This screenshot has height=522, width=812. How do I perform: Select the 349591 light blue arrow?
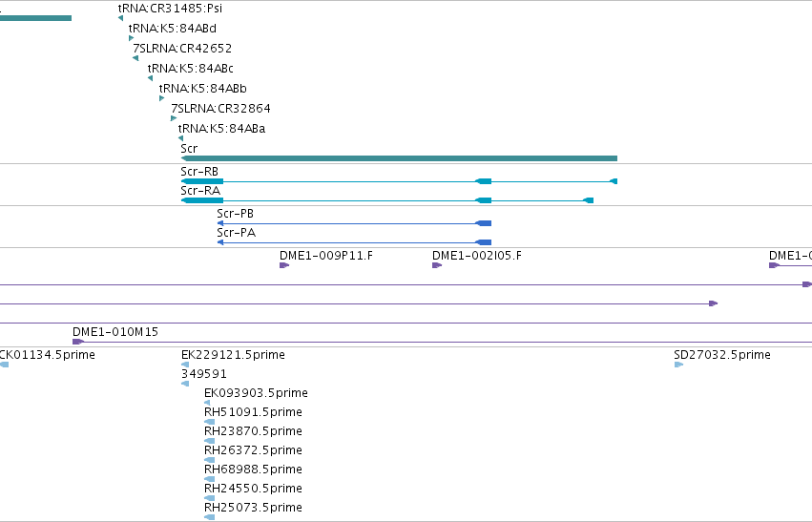(185, 384)
